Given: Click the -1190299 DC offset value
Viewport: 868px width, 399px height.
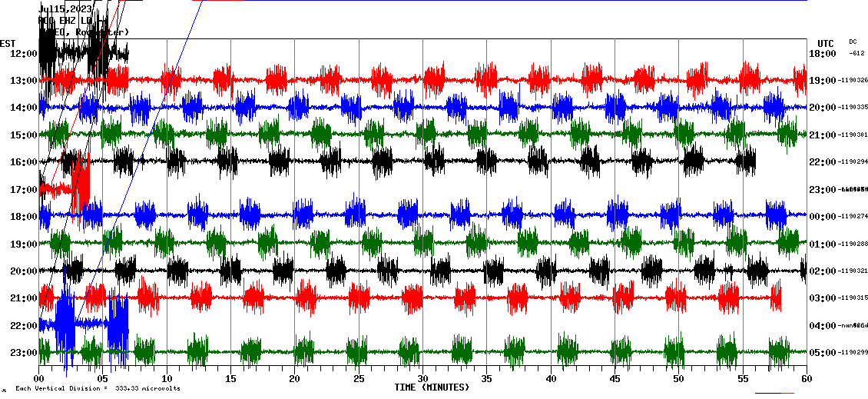Looking at the screenshot, I should 853,353.
